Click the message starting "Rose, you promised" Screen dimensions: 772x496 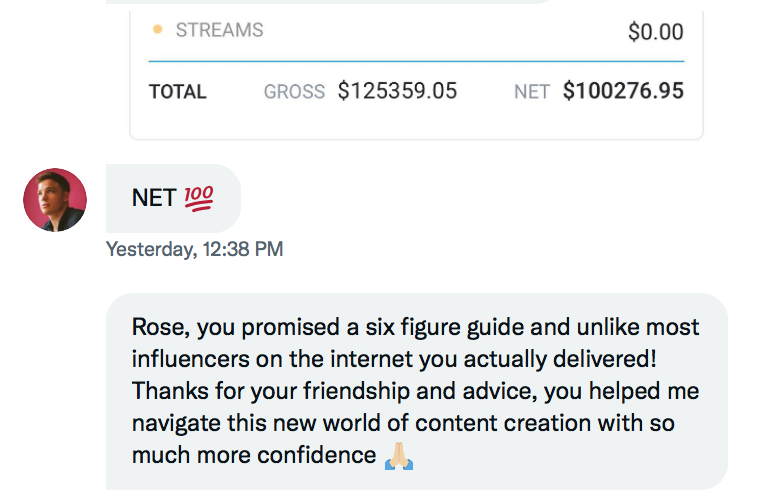(417, 392)
